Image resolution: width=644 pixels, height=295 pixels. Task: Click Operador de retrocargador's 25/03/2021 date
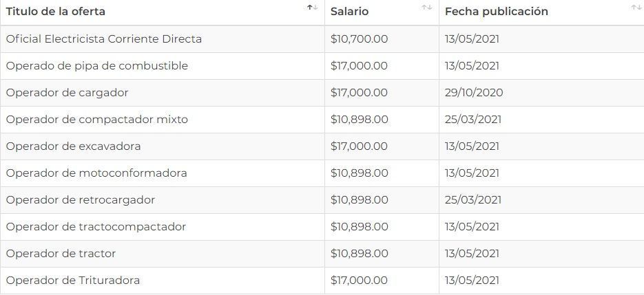472,200
